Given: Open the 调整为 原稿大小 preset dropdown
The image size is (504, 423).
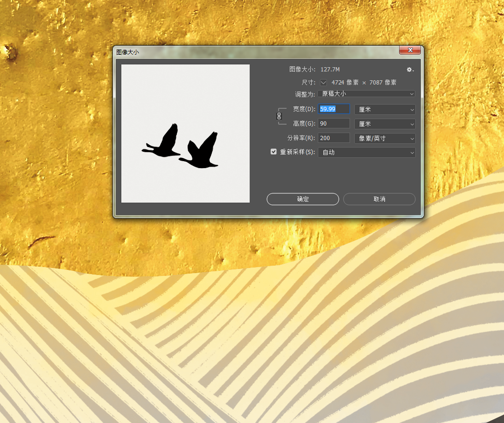Looking at the screenshot, I should pos(366,93).
